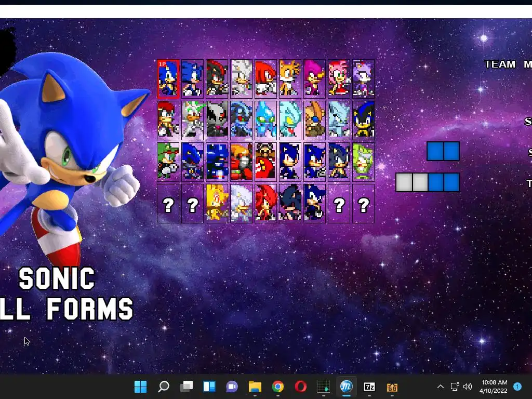Click the SONIC title text
The image size is (532, 399).
[x=57, y=278]
